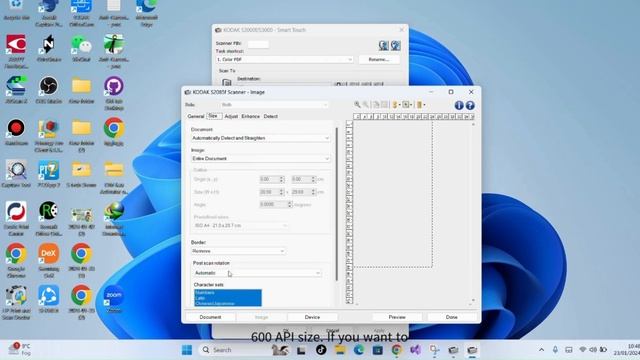Open the Document dropdown (Automatically Detect and Straighten)
Screen dimensions: 640x360
click(x=260, y=138)
